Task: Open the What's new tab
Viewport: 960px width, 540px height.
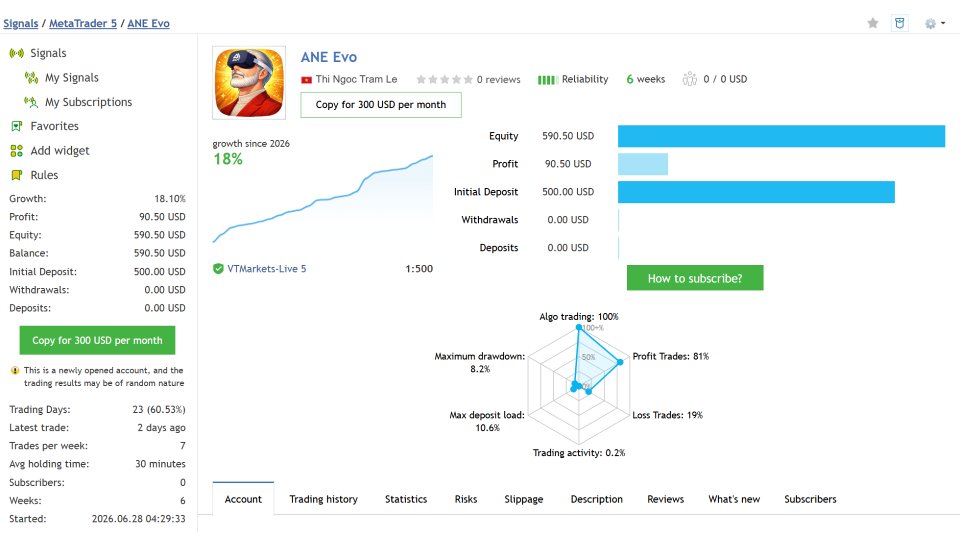Action: [734, 499]
